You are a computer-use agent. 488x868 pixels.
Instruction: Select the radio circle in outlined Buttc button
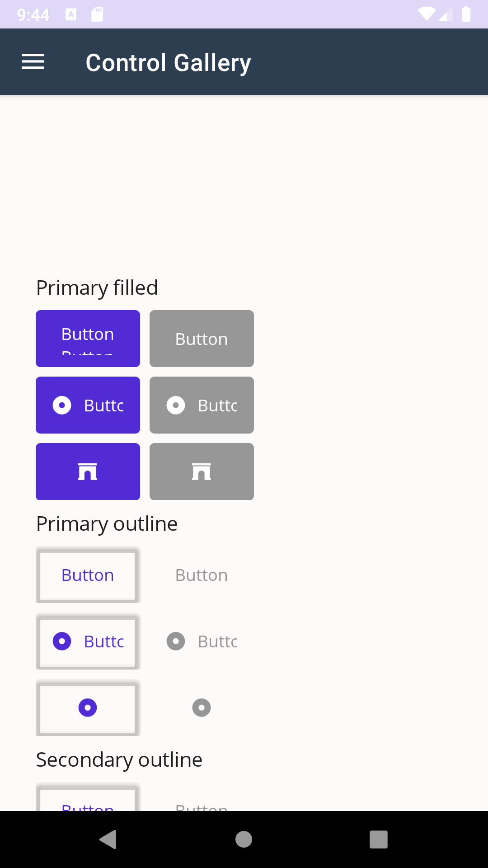(61, 641)
